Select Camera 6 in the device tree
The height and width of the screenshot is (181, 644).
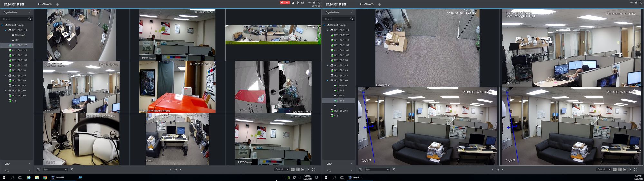coord(20,35)
